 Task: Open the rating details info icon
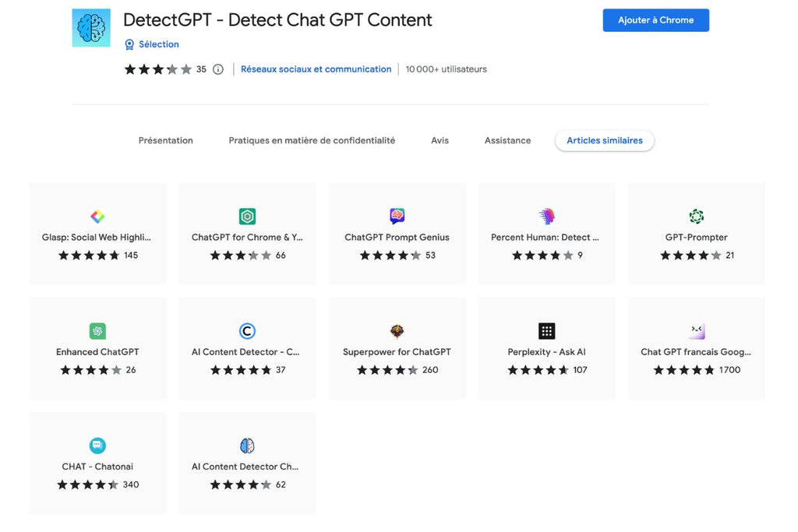point(217,69)
